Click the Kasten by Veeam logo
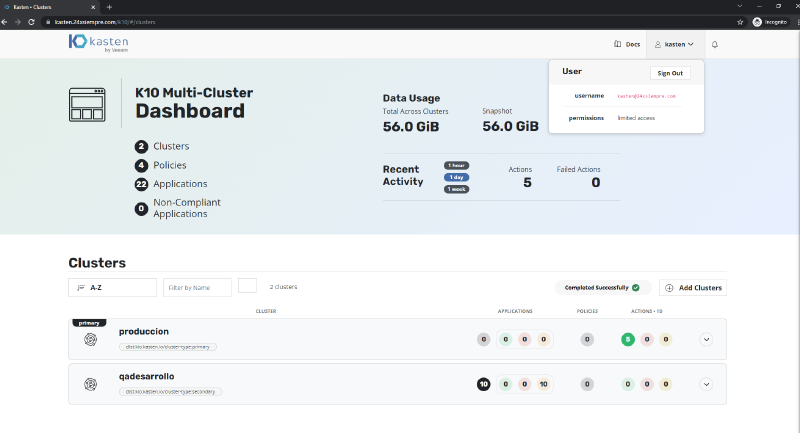 click(98, 43)
